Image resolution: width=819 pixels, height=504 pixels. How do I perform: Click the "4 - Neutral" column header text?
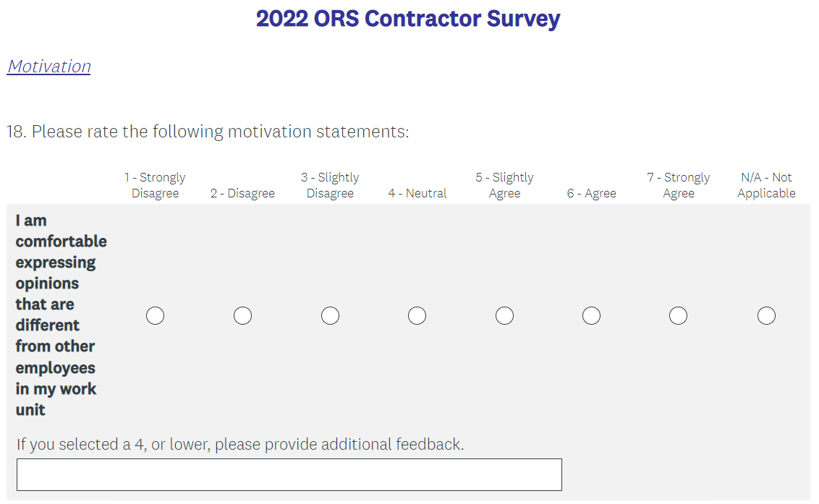click(x=417, y=193)
